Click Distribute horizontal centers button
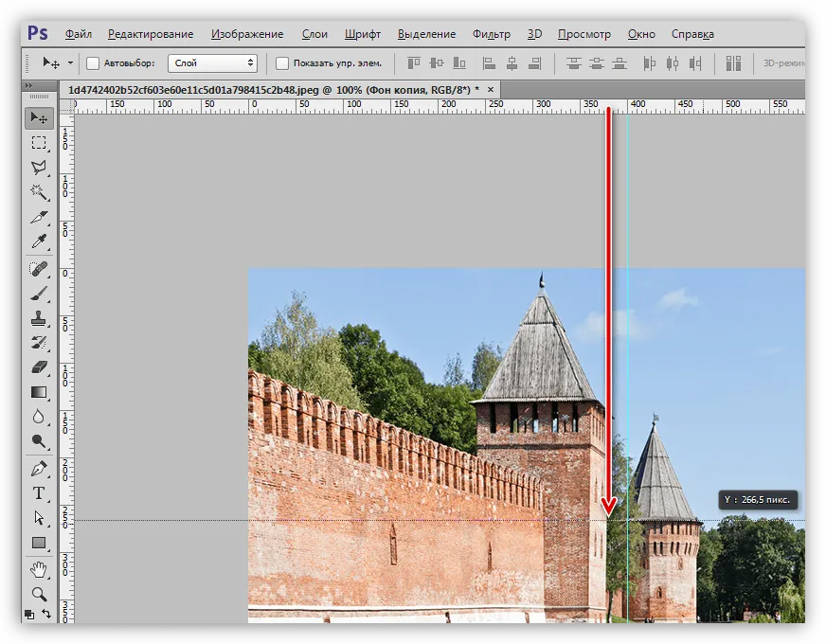The height and width of the screenshot is (644, 826). click(x=673, y=63)
